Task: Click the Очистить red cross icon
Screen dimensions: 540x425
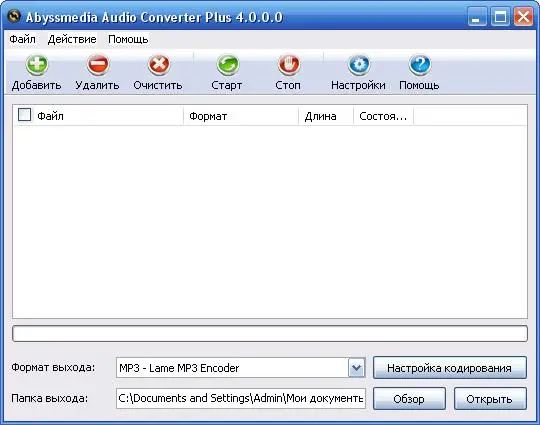Action: tap(158, 65)
